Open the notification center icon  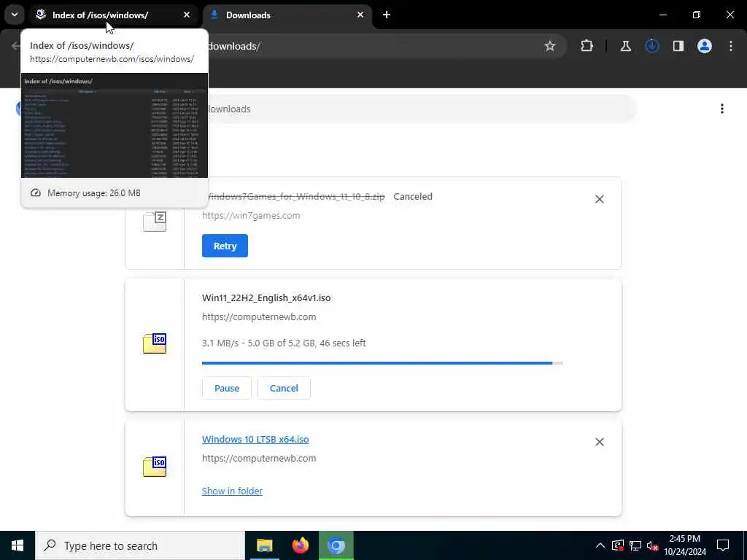tap(723, 545)
